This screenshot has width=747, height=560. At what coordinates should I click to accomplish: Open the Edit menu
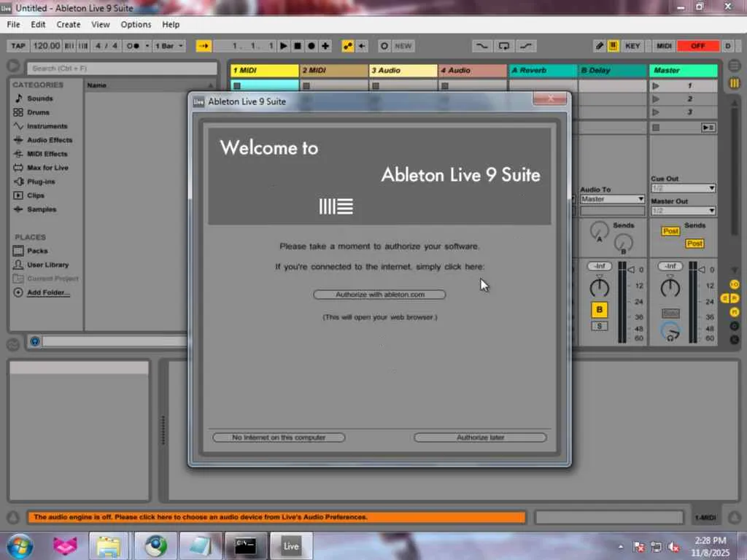tap(38, 24)
